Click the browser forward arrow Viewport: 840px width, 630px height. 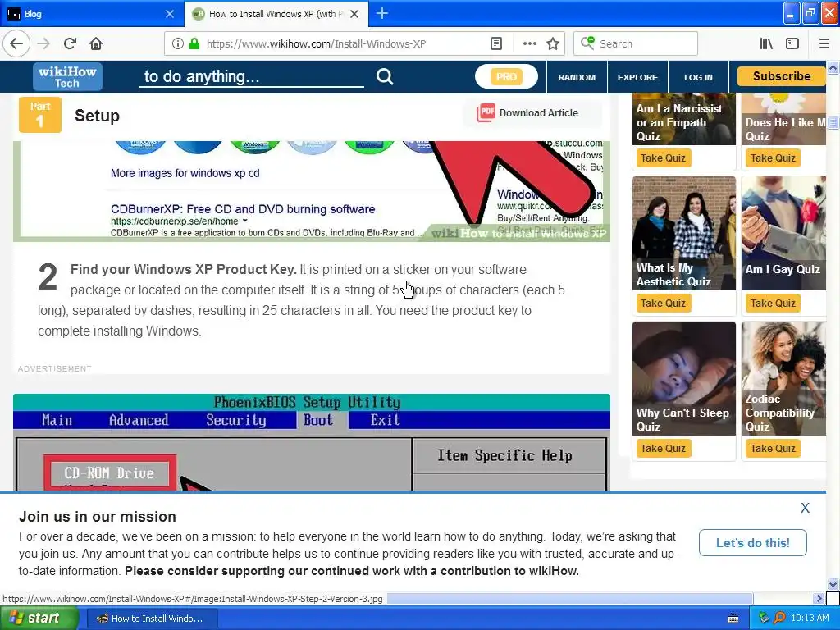(43, 43)
